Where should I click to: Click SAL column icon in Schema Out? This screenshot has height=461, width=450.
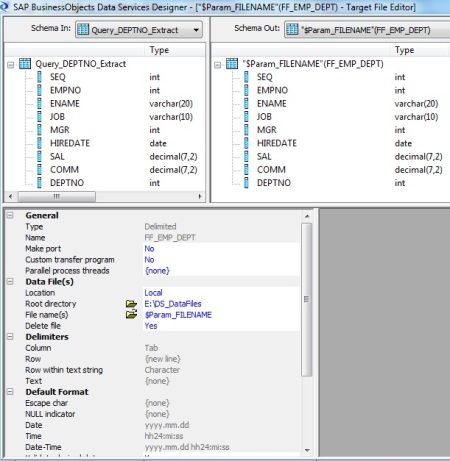point(246,156)
